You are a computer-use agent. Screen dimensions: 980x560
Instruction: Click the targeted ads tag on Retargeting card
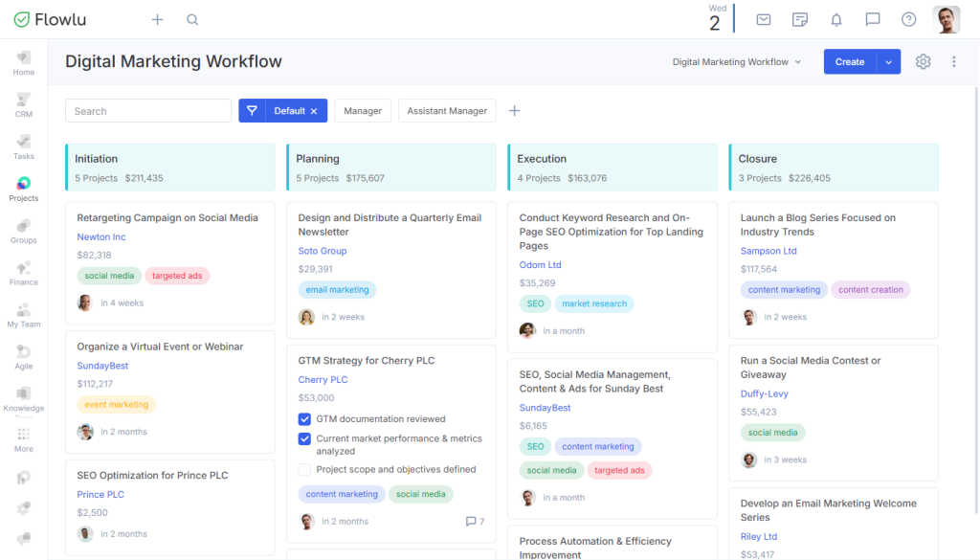coord(177,276)
